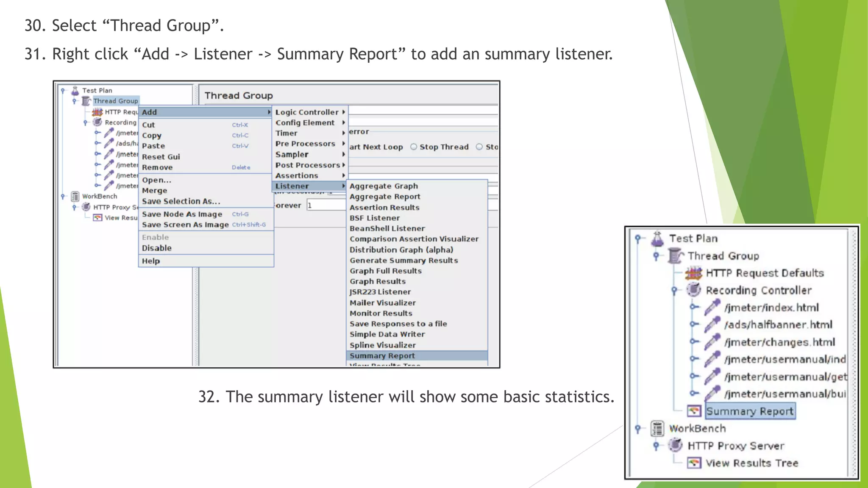This screenshot has height=488, width=868.
Task: Click the pipette icon beside /jmeter/changes.html
Action: click(712, 342)
